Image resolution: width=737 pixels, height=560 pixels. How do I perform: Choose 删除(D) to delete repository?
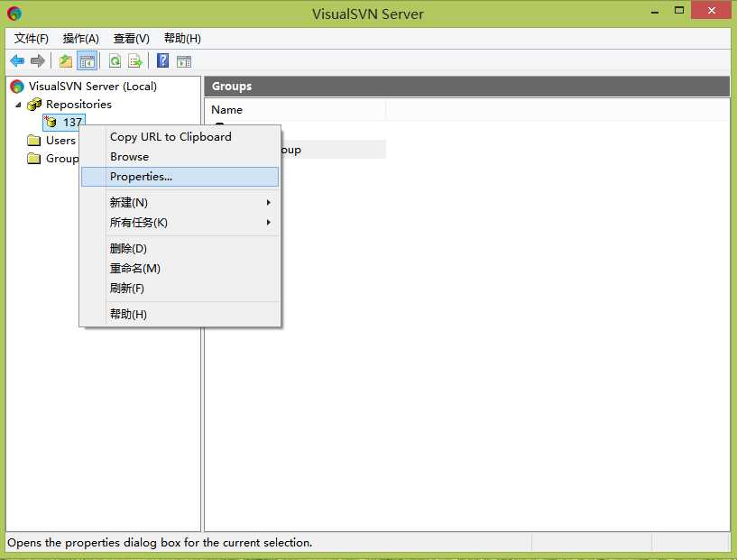(x=180, y=249)
